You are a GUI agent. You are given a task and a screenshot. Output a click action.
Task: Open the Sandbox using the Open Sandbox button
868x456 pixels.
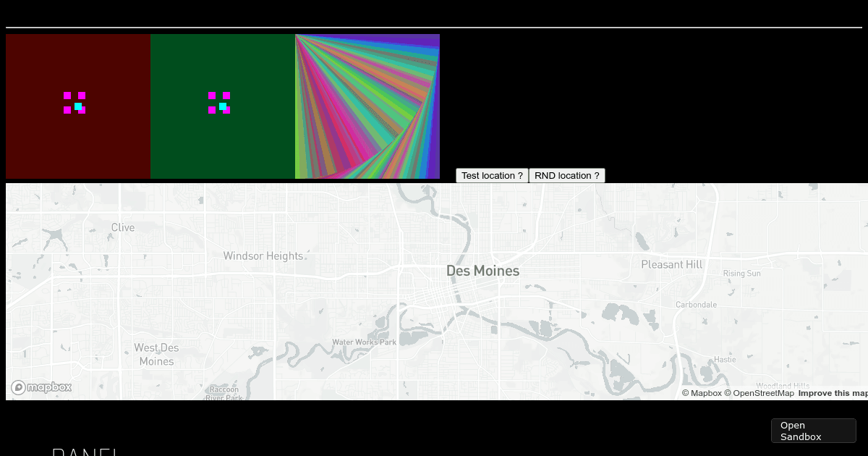(x=813, y=431)
